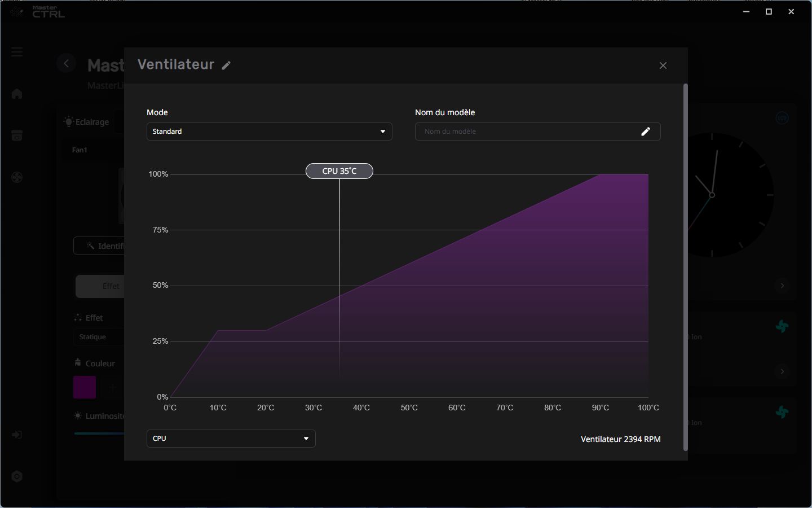This screenshot has width=812, height=508.
Task: Select the CPU 35°C temperature marker
Action: [x=339, y=171]
